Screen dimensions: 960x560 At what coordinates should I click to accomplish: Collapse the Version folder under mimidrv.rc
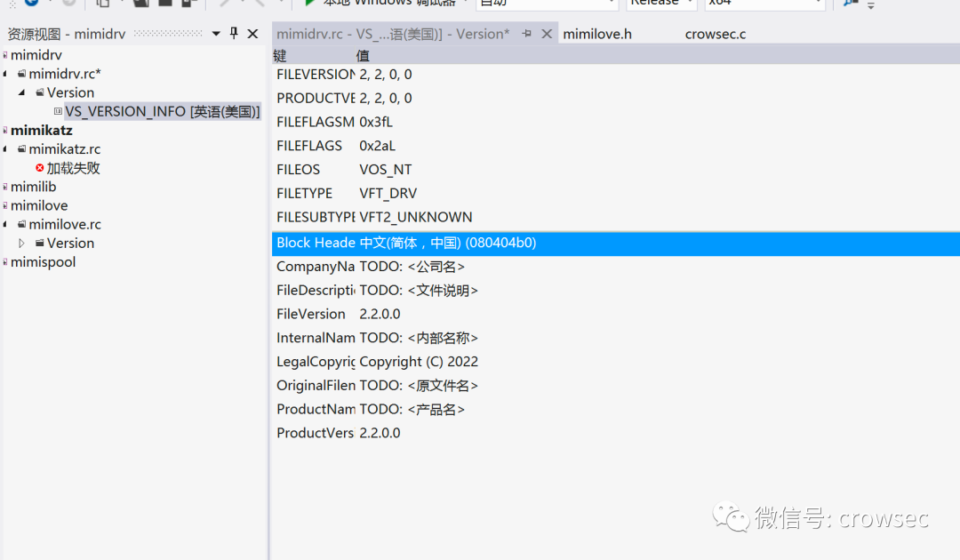click(21, 92)
